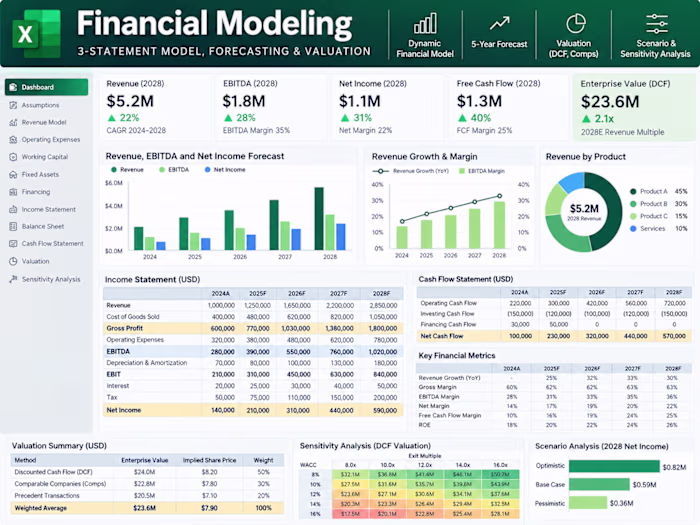Select the Comparable Companies (Comps) row

point(147,484)
